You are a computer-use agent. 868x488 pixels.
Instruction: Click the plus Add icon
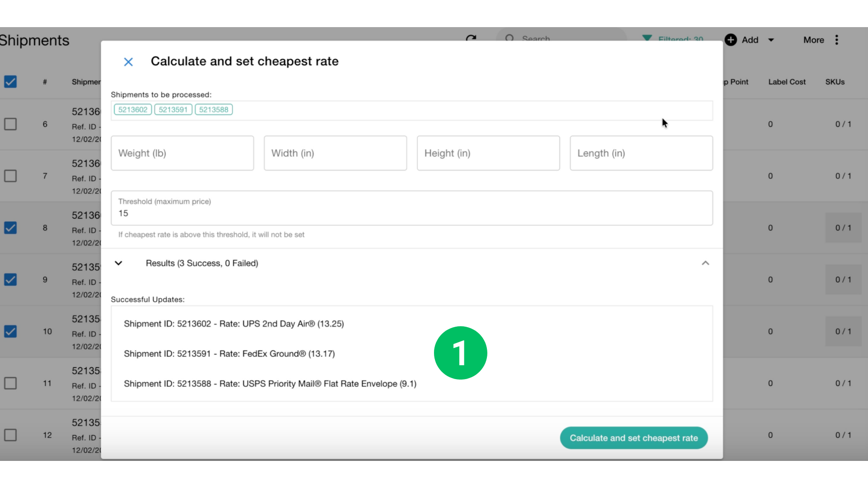[x=731, y=40]
